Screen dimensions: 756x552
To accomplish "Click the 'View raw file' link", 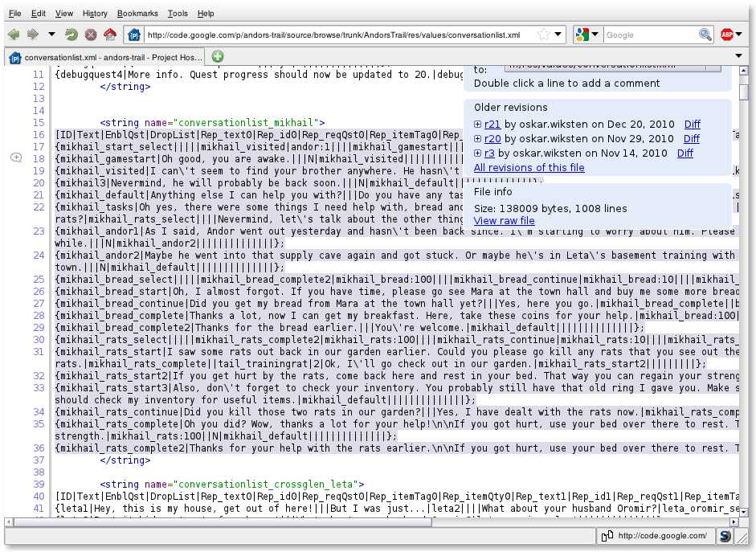I will (x=504, y=221).
